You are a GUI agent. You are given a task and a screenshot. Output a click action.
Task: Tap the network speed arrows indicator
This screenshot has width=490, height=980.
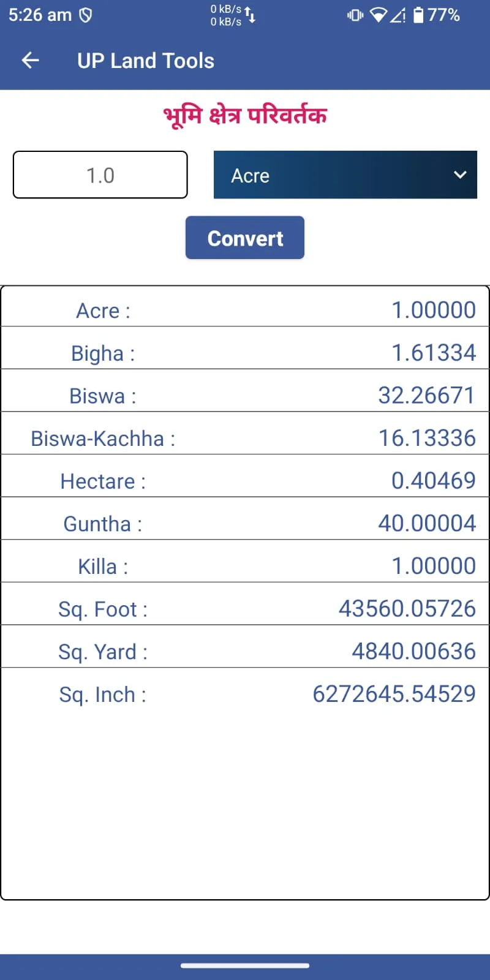pos(250,15)
